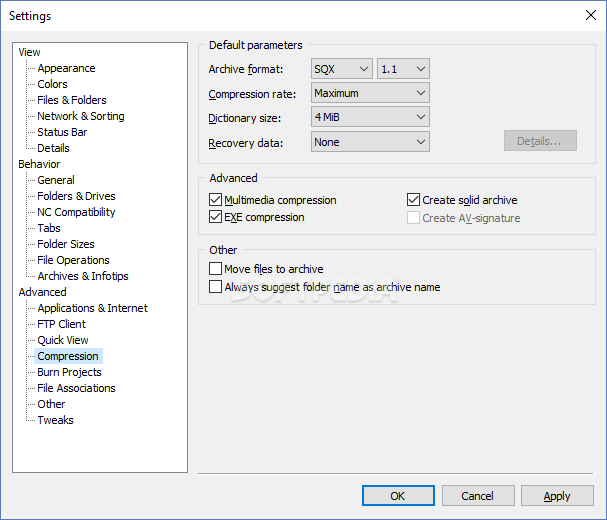Open Folder Sizes settings
Image resolution: width=607 pixels, height=520 pixels.
[x=66, y=244]
